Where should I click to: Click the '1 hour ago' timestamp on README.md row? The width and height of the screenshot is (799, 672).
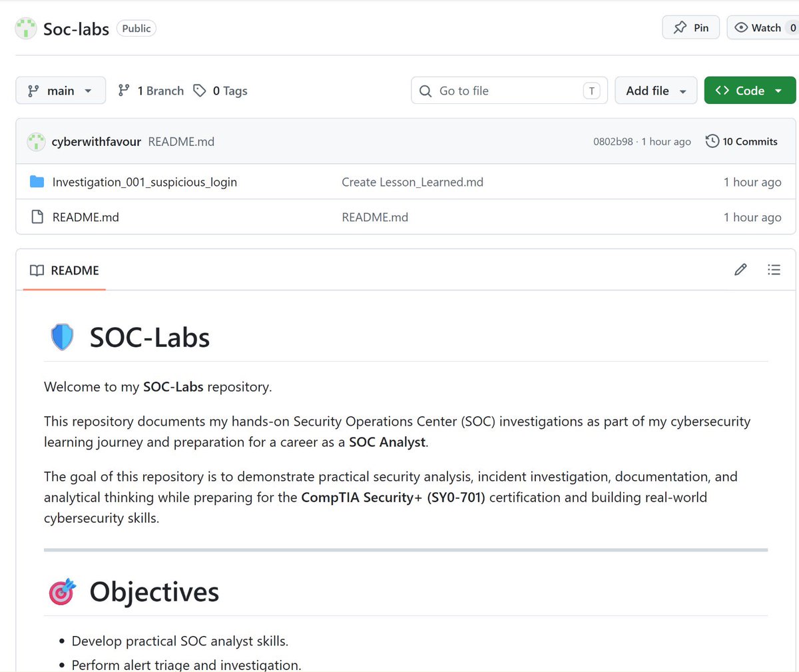point(752,217)
